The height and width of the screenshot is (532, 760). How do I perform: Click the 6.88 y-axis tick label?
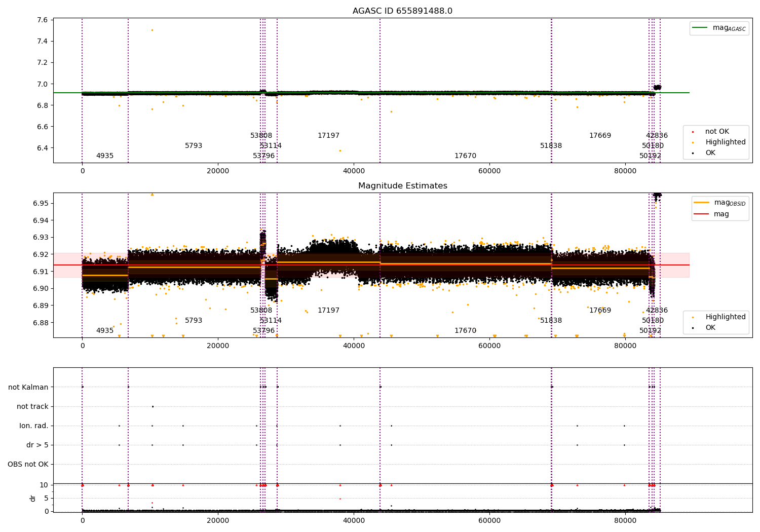pos(41,323)
